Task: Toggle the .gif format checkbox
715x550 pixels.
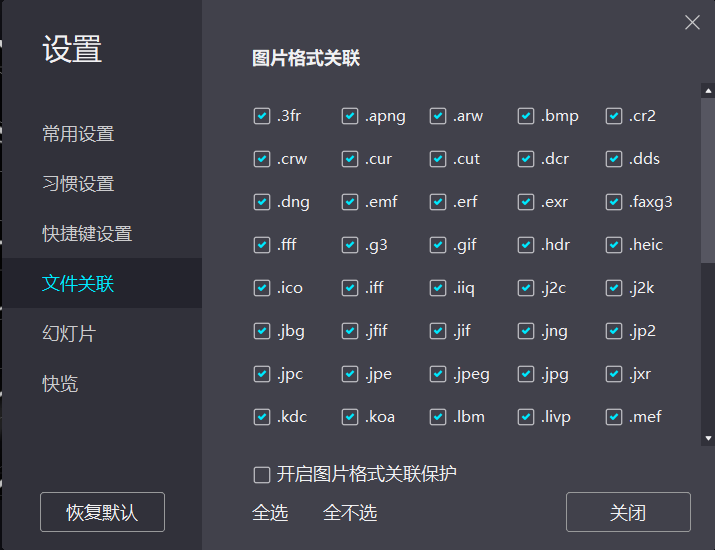Action: 438,245
